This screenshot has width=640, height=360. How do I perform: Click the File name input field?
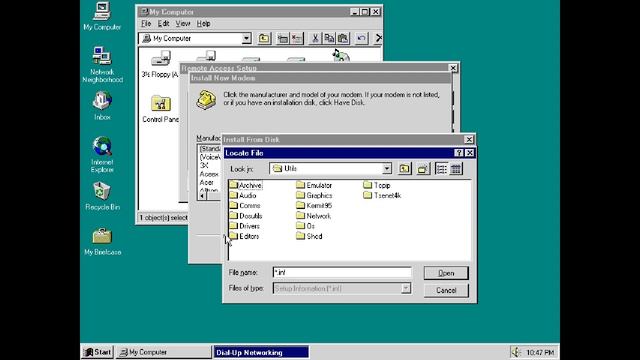[x=342, y=272]
